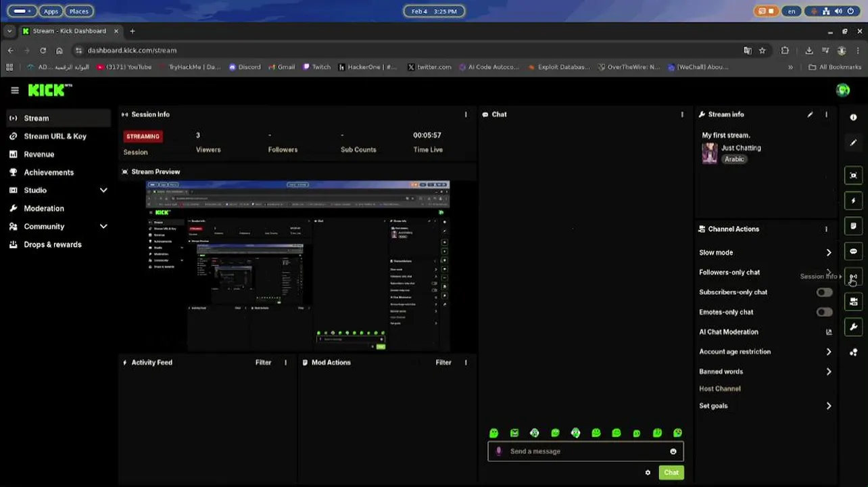868x487 pixels.
Task: Click the en language indicator
Action: [x=792, y=11]
